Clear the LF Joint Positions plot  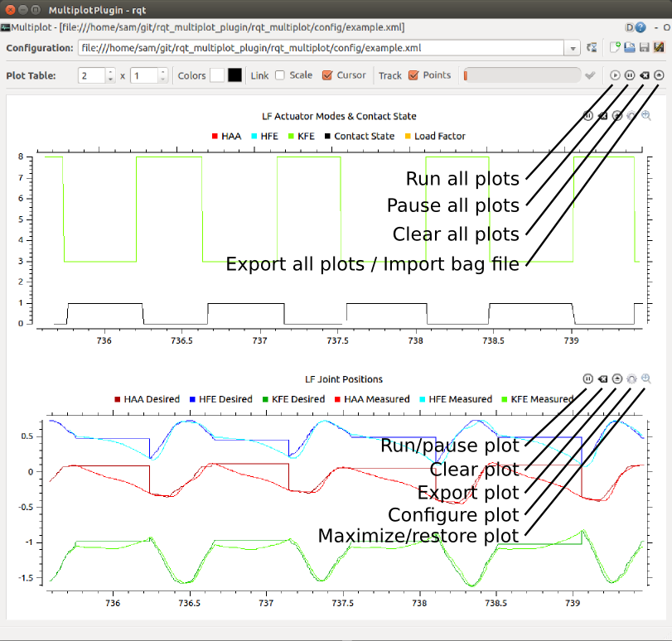(602, 378)
